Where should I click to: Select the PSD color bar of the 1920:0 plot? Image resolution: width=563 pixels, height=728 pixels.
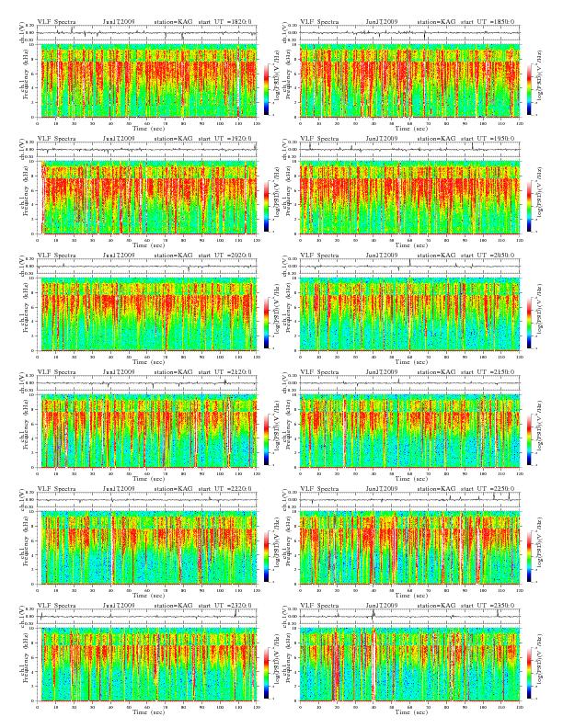click(x=266, y=206)
